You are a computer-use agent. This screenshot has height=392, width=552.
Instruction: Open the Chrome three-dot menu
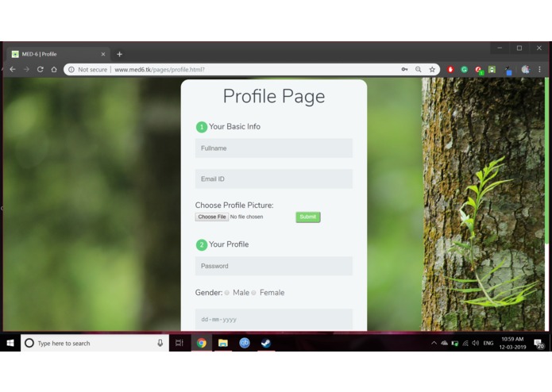[539, 69]
